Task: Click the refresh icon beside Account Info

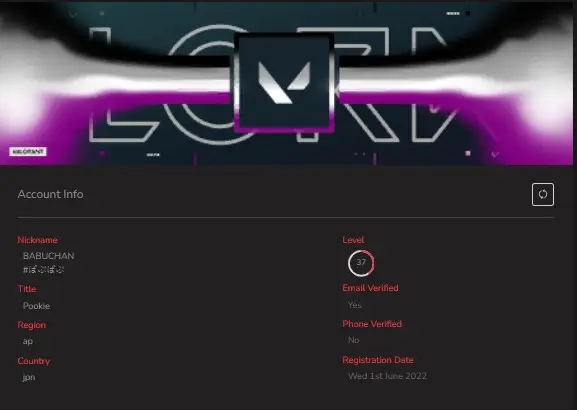Action: click(x=542, y=194)
